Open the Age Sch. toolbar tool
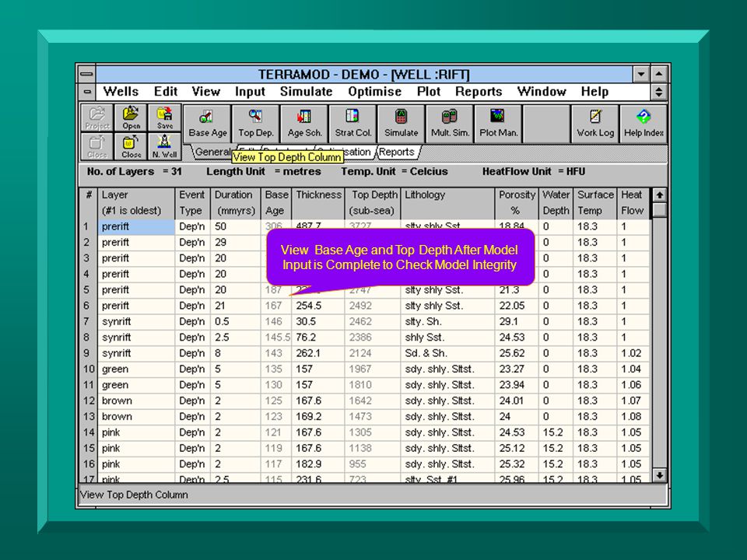The image size is (747, 560). point(304,124)
